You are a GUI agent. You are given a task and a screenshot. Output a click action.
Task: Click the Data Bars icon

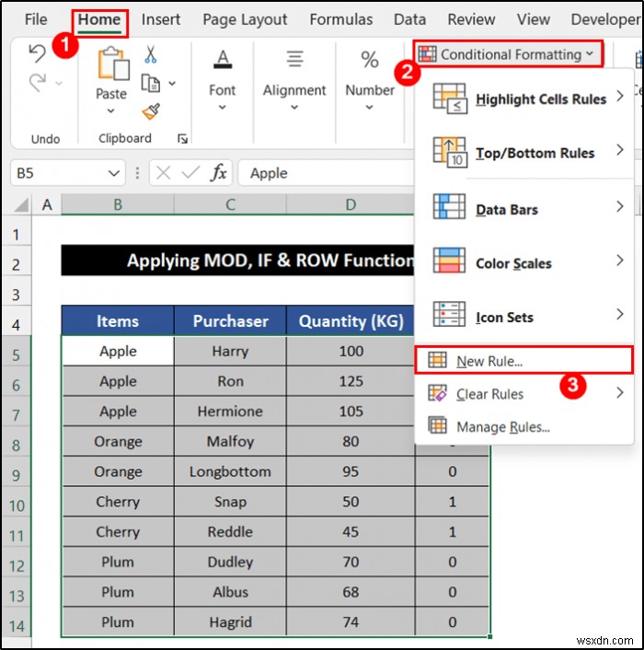coord(449,206)
